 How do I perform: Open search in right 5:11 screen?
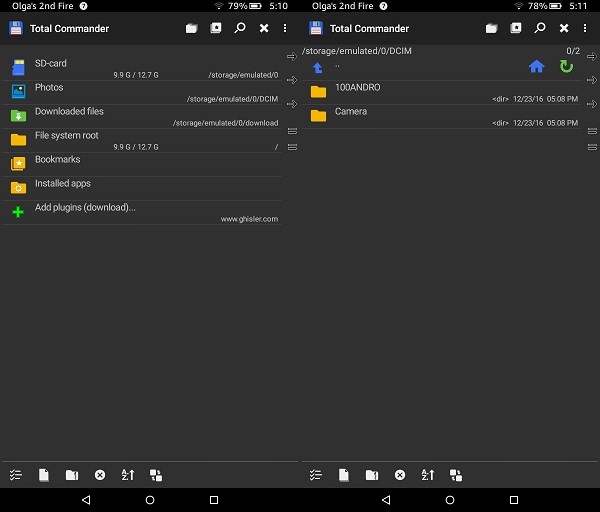click(x=540, y=28)
